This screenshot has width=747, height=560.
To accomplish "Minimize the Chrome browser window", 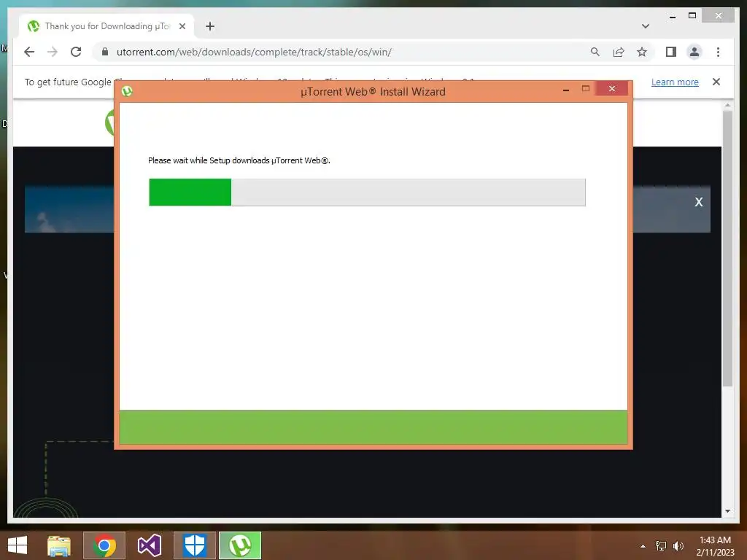I will [x=672, y=17].
